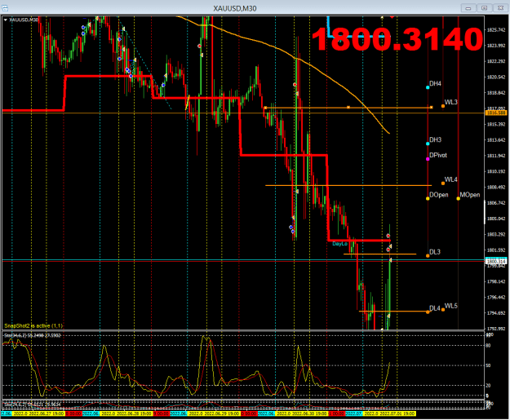Select the MOpen level marker

click(459, 199)
